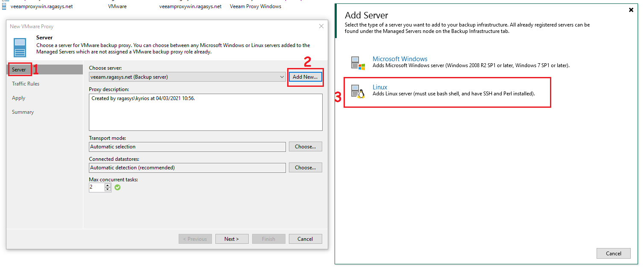The image size is (644, 272).
Task: Click Next to continue the wizard
Action: coord(232,239)
